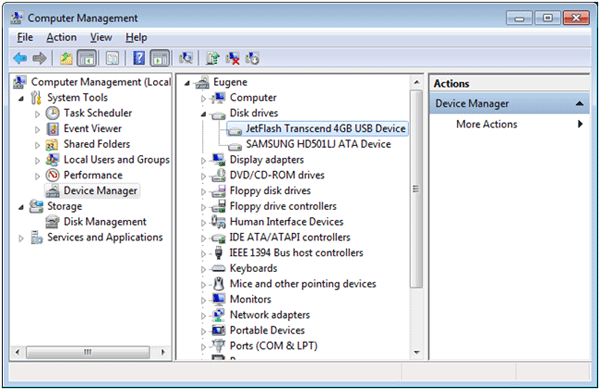Screen dimensions: 600x390
Task: Expand the Display adapters node
Action: tap(204, 161)
